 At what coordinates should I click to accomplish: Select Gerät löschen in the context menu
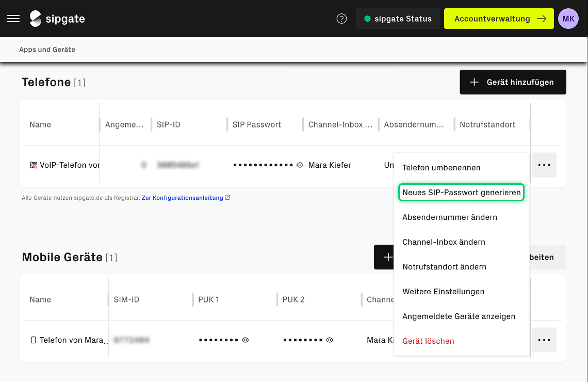(x=428, y=341)
